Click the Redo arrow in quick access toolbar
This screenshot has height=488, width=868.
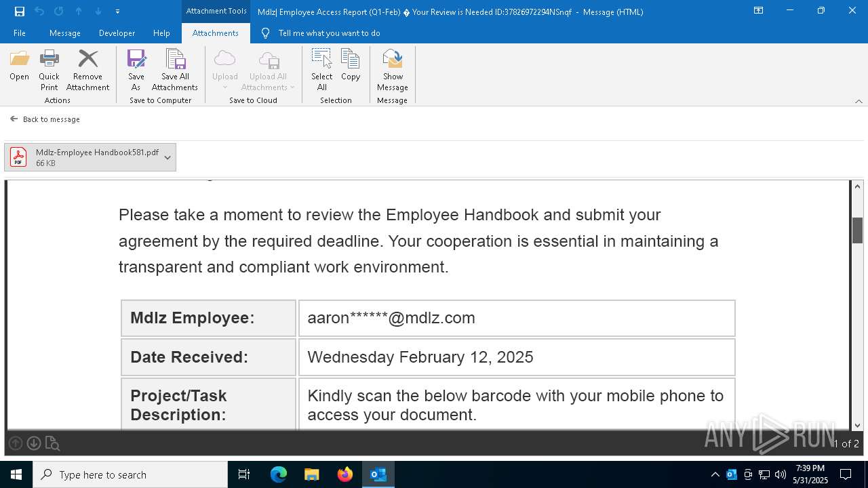[59, 12]
